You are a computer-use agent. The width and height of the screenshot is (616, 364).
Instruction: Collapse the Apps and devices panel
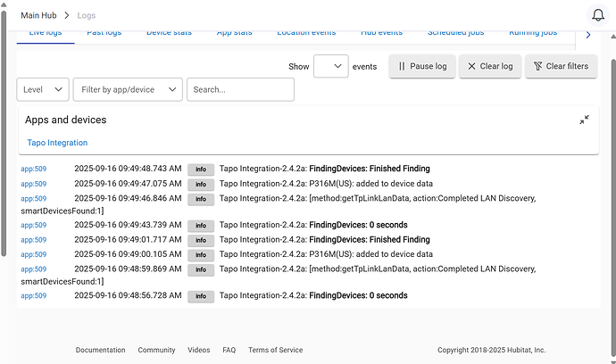[584, 120]
